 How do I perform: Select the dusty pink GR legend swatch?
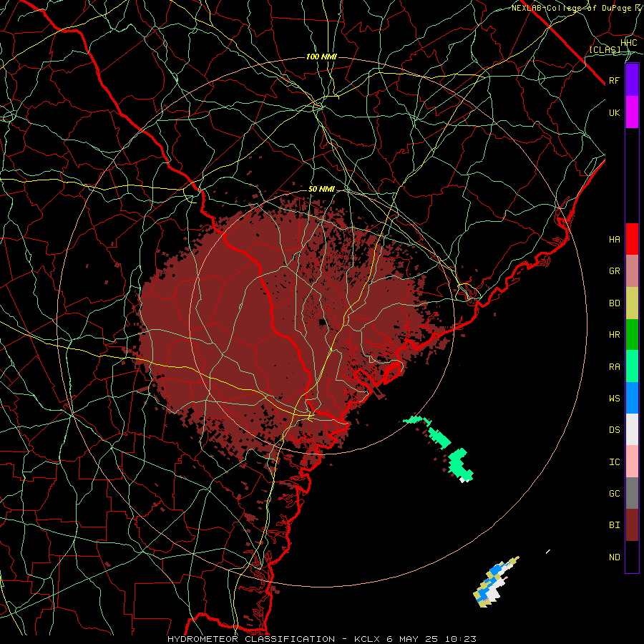coord(632,271)
